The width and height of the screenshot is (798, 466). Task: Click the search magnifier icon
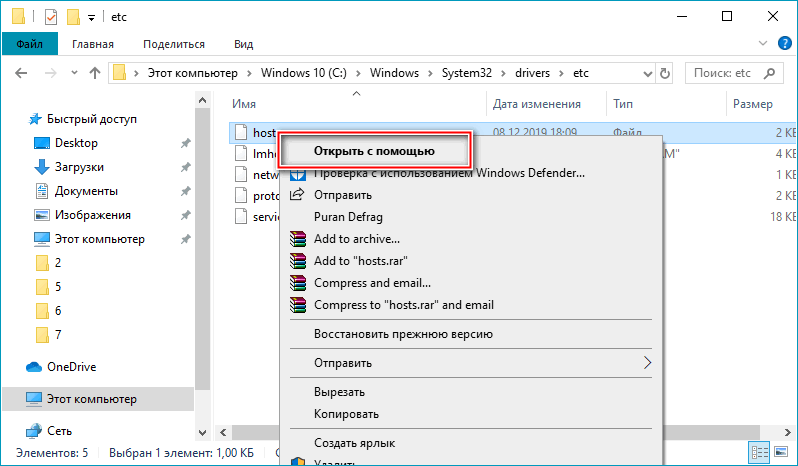pos(770,73)
